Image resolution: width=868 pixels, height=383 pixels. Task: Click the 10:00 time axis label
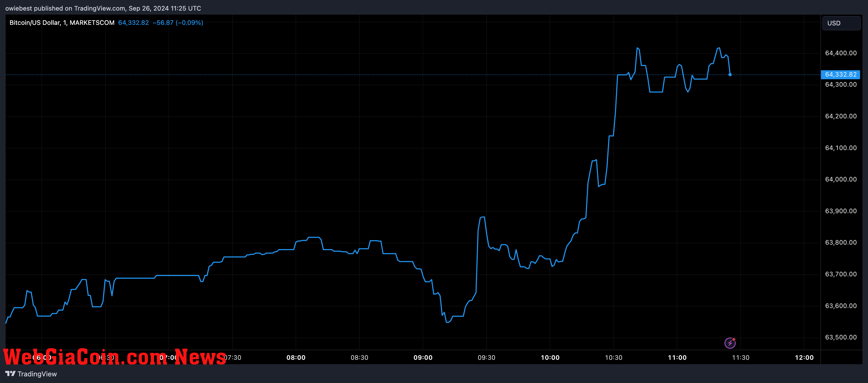coord(550,357)
